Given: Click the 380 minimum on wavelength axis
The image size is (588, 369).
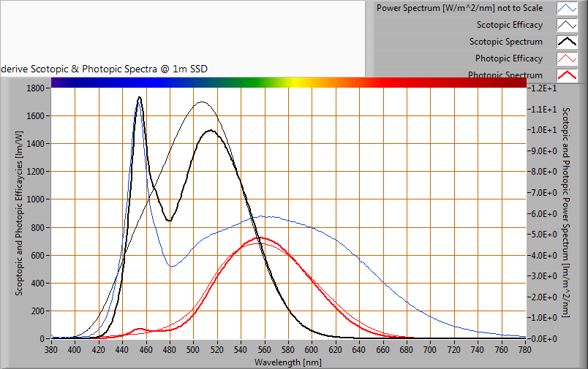Looking at the screenshot, I should pos(51,351).
